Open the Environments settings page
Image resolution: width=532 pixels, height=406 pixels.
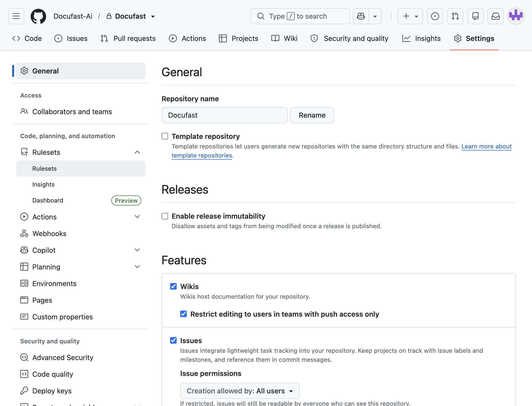tap(81, 284)
